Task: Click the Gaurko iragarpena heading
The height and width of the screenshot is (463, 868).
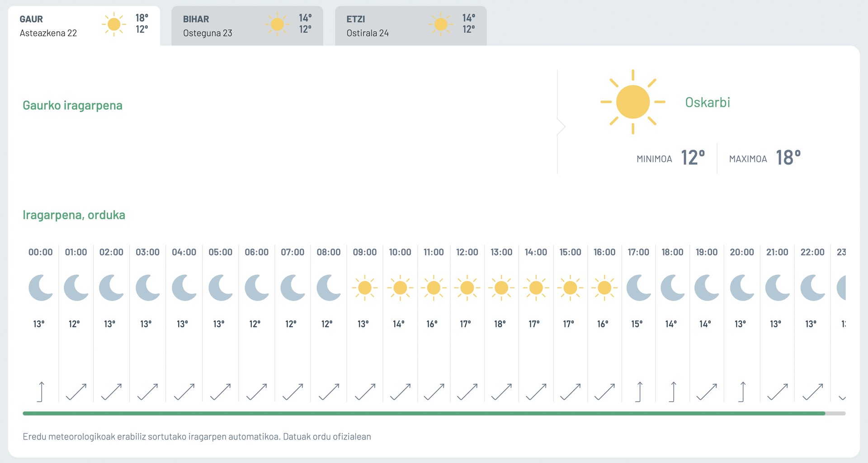Action: (x=72, y=105)
